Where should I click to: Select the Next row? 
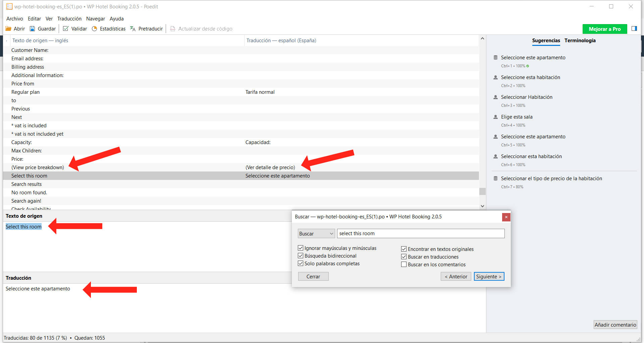[x=241, y=117]
